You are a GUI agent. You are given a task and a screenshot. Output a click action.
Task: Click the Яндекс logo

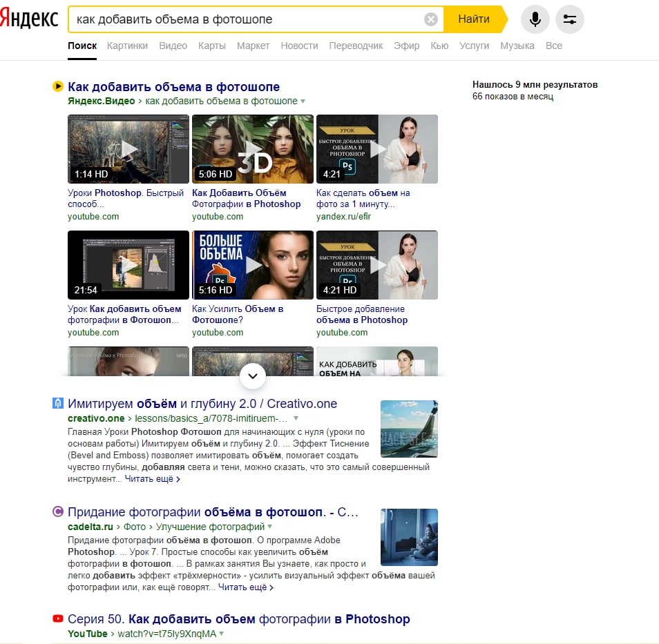[29, 19]
